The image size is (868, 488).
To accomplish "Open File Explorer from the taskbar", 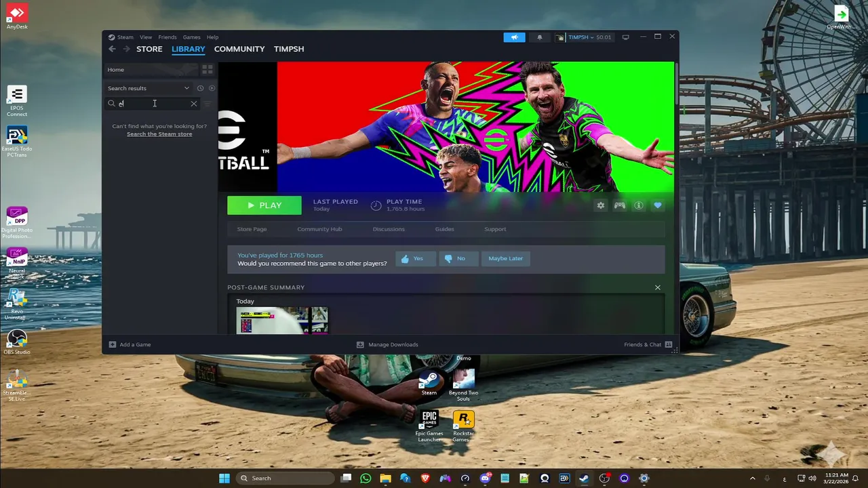I will click(385, 478).
